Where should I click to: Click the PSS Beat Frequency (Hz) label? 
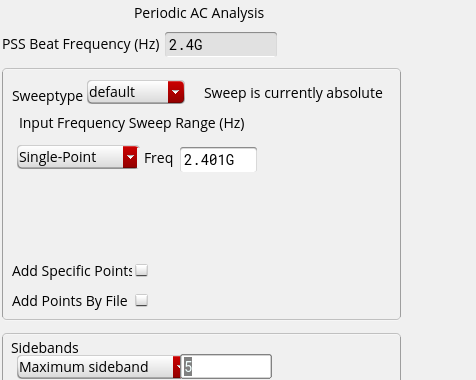pyautogui.click(x=81, y=44)
